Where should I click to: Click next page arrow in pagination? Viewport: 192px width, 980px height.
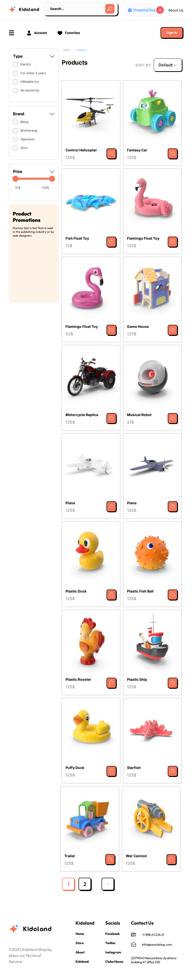(x=108, y=884)
